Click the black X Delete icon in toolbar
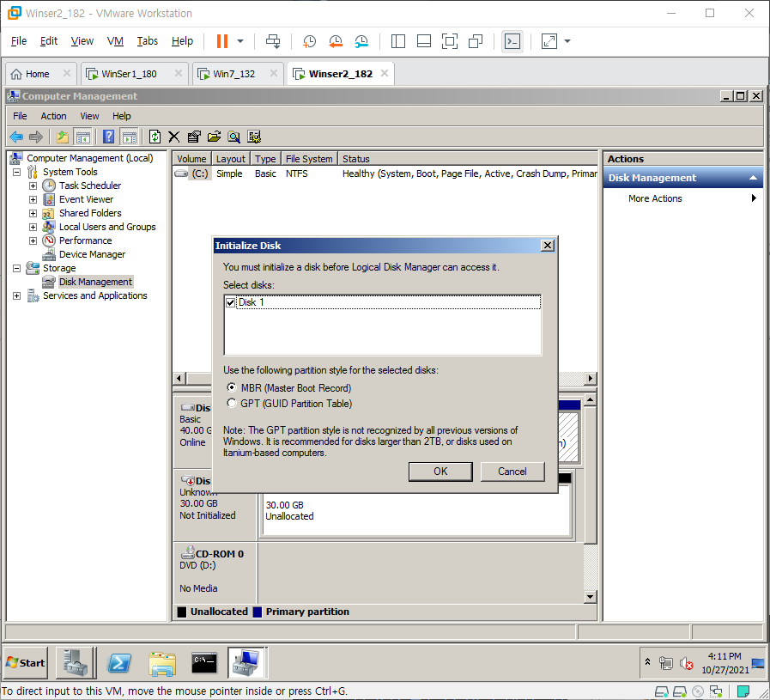The width and height of the screenshot is (770, 700). [x=174, y=137]
